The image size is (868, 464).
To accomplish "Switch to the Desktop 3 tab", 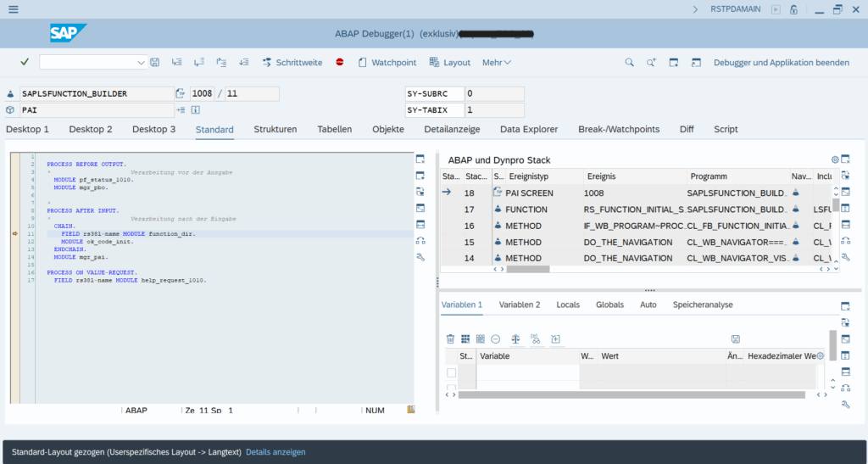I will (154, 129).
